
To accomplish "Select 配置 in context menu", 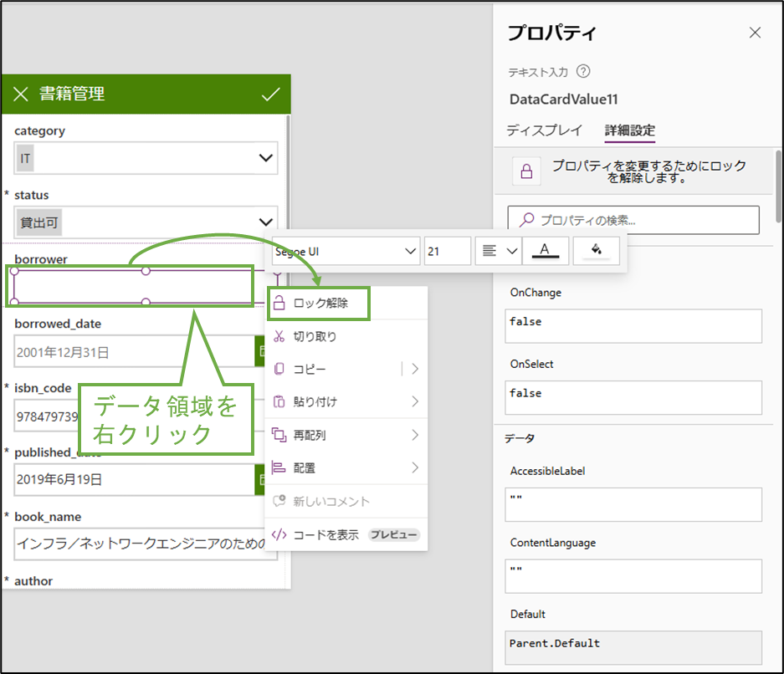I will click(x=346, y=467).
